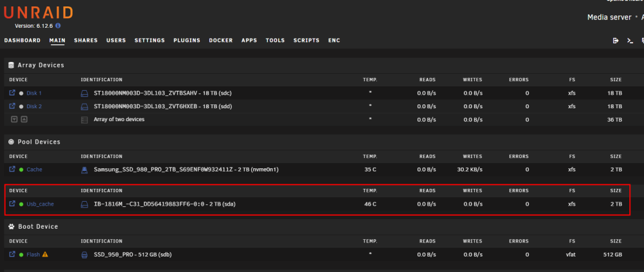Open the Tools tab

click(275, 40)
